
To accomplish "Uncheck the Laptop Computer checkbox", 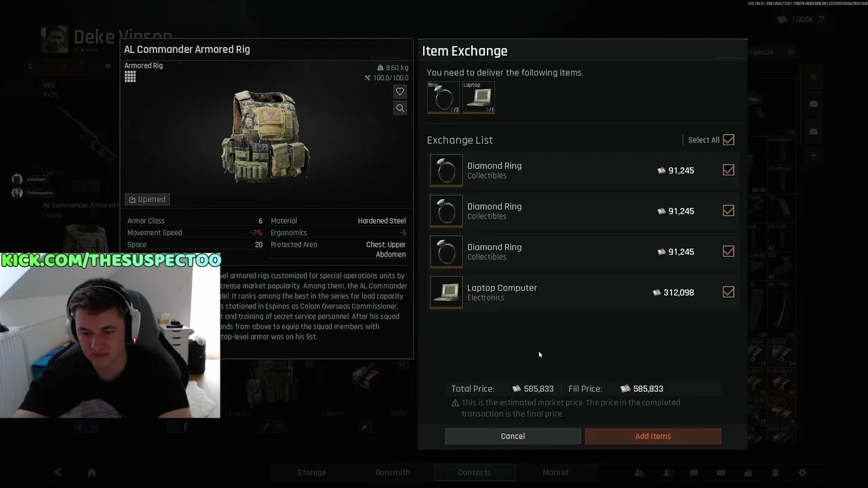I will click(728, 292).
